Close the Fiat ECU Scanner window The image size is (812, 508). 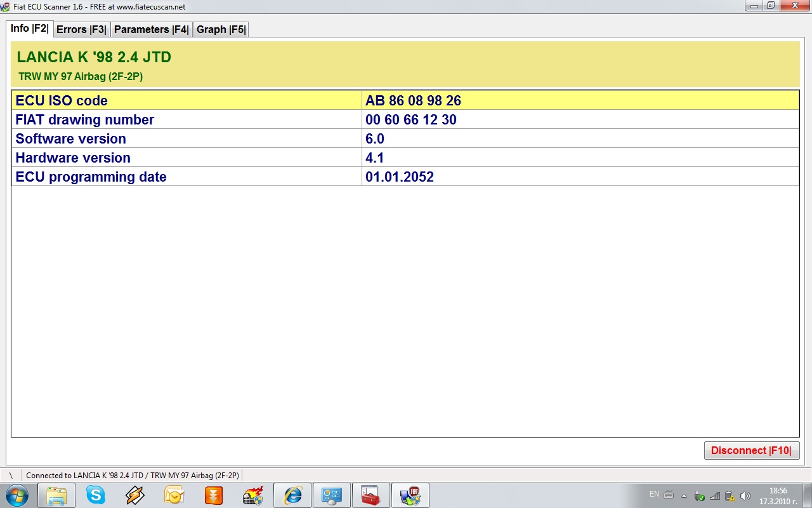coord(794,6)
